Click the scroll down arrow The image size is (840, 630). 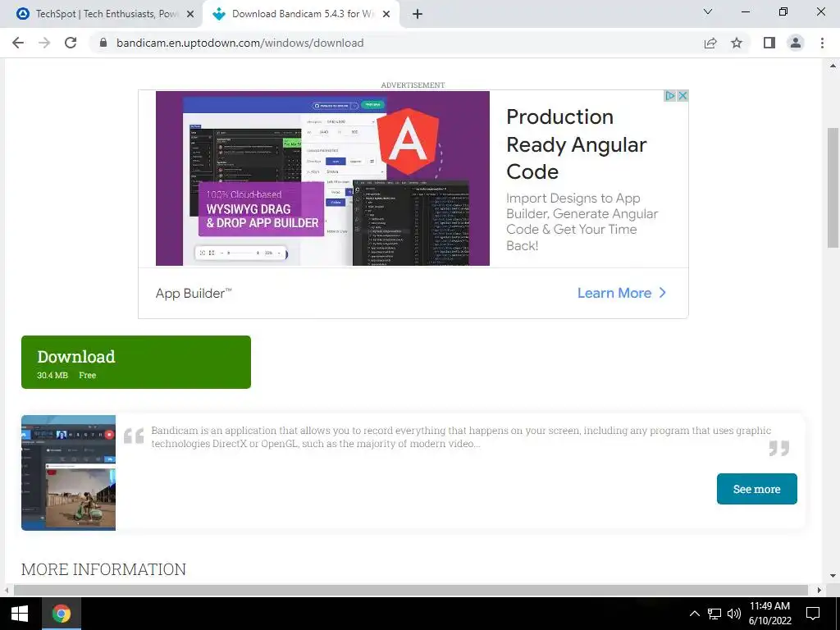click(x=833, y=577)
